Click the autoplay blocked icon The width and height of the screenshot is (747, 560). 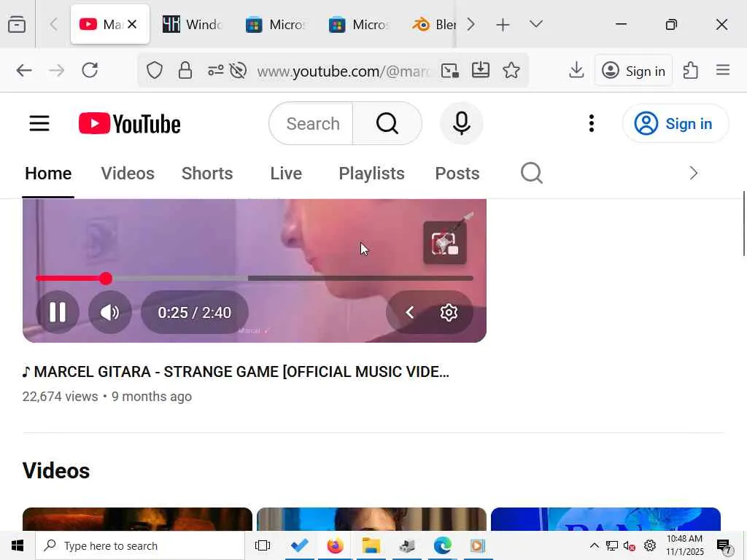(x=238, y=71)
